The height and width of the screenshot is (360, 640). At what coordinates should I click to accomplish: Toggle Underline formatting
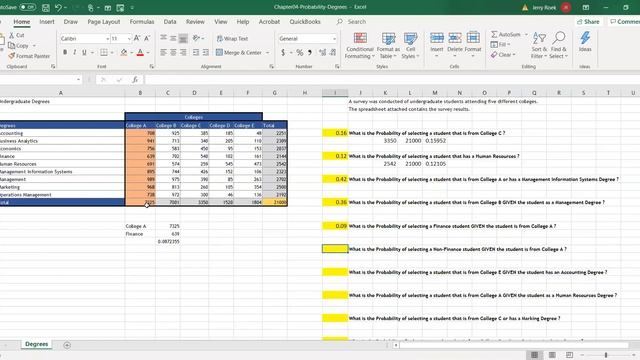(x=84, y=52)
